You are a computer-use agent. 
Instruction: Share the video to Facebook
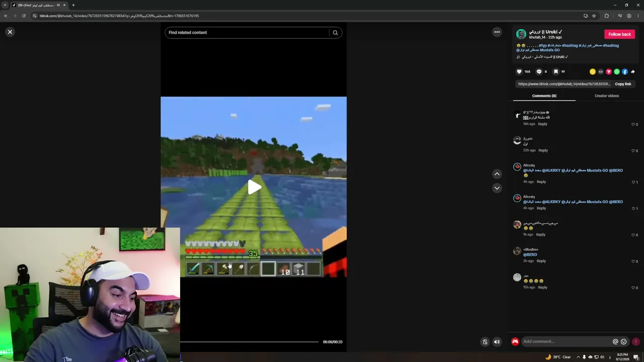pos(625,71)
